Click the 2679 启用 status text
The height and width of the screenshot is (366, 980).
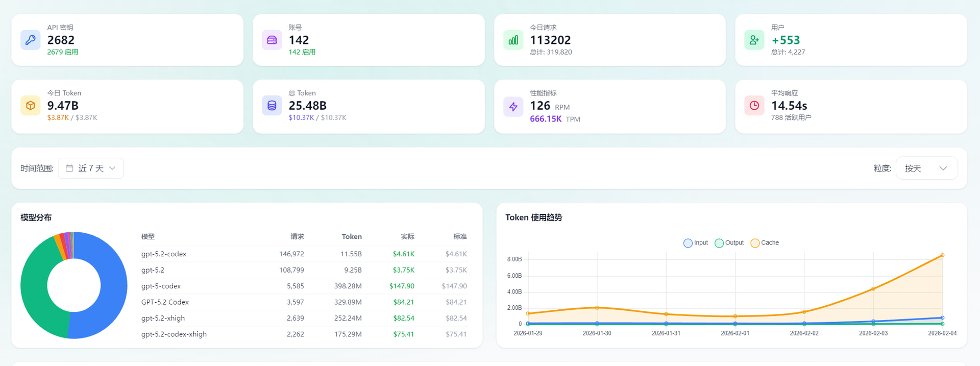[x=63, y=52]
